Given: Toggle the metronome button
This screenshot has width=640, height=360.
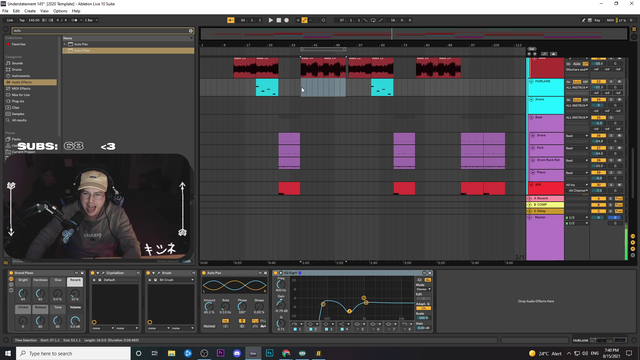Looking at the screenshot, I should (75, 20).
